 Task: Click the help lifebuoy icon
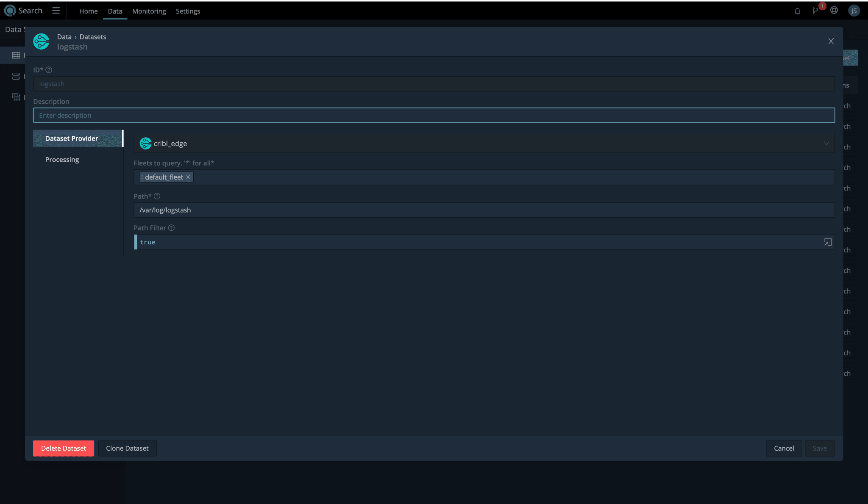[x=834, y=11]
